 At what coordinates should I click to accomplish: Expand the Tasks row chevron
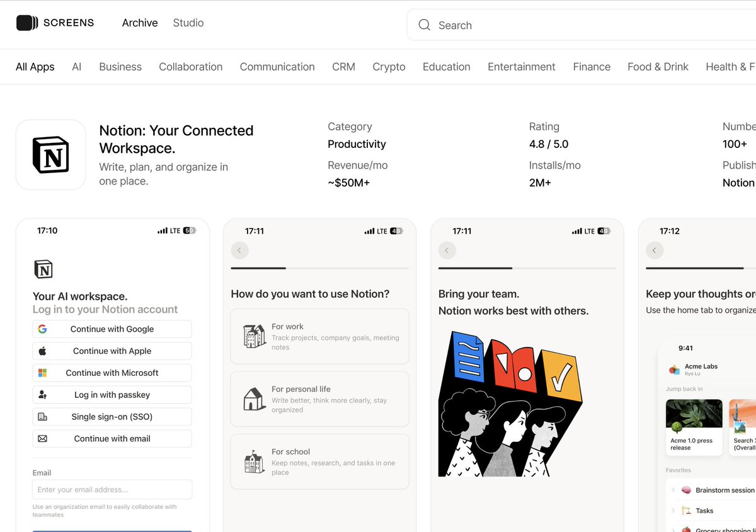[673, 511]
